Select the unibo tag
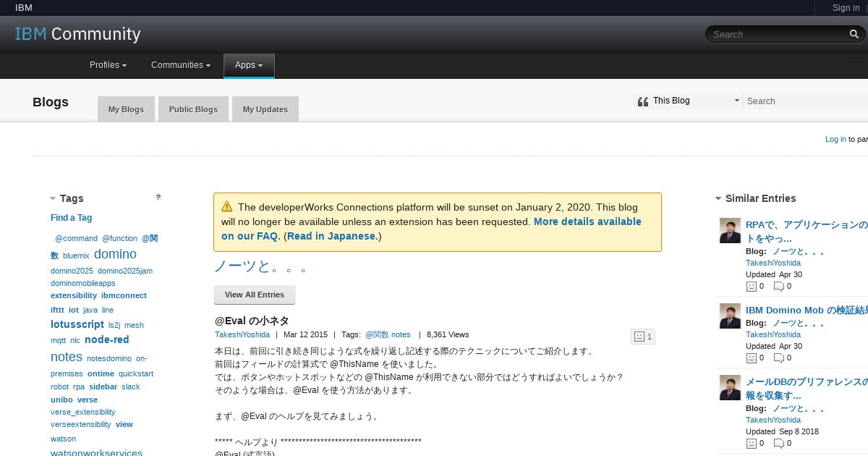This screenshot has height=456, width=868. click(61, 400)
